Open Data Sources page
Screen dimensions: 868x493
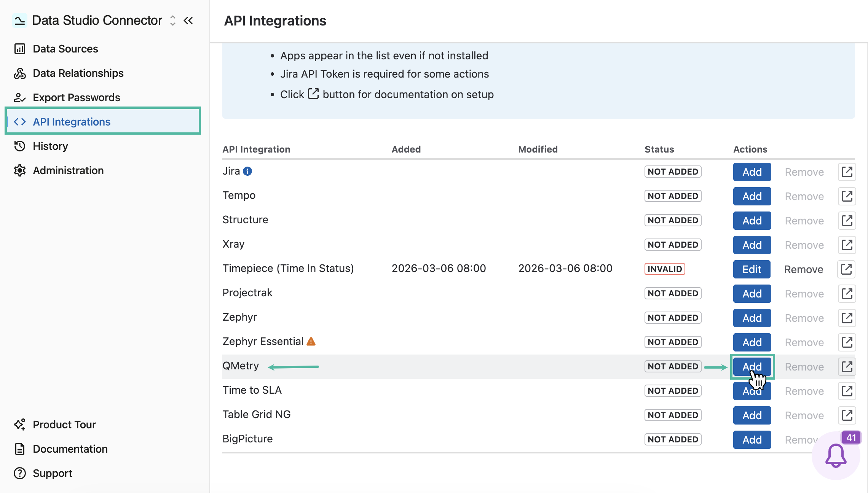[x=65, y=49]
